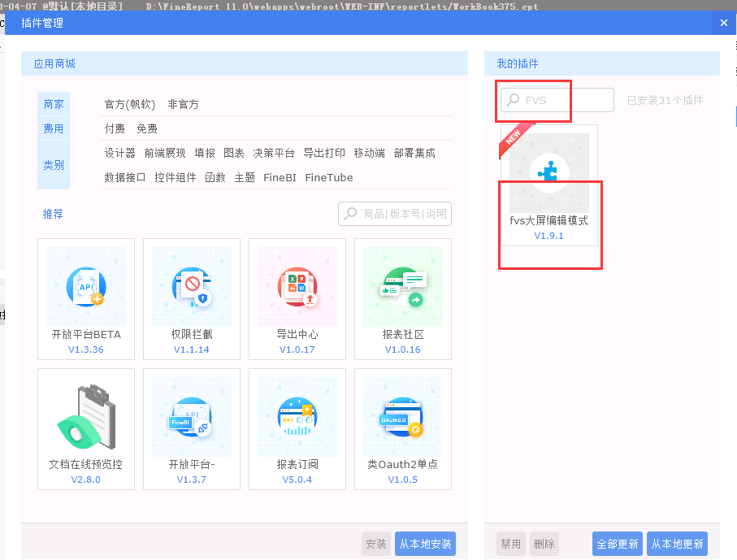737x560 pixels.
Task: Choose the 图表 category
Action: pos(234,153)
